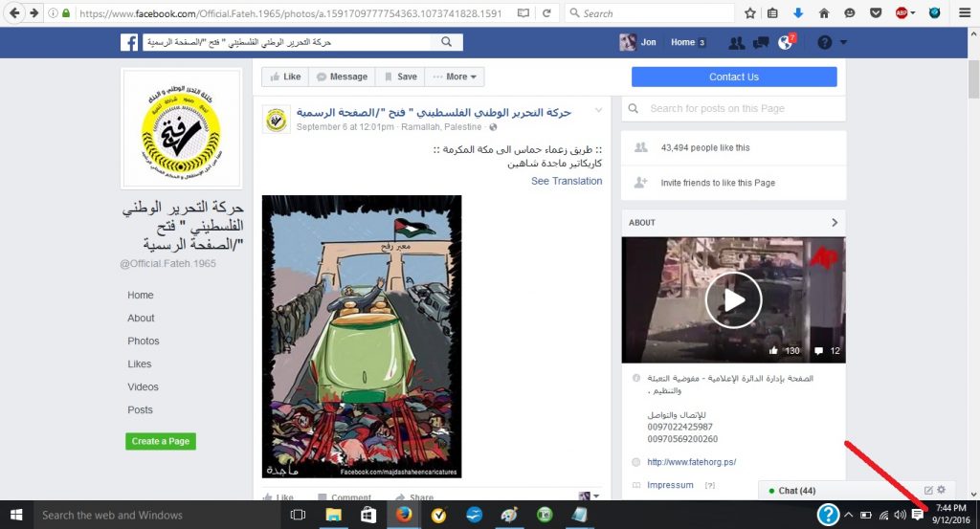The height and width of the screenshot is (529, 980).
Task: Click the Facebook search magnifier button
Action: [x=446, y=42]
